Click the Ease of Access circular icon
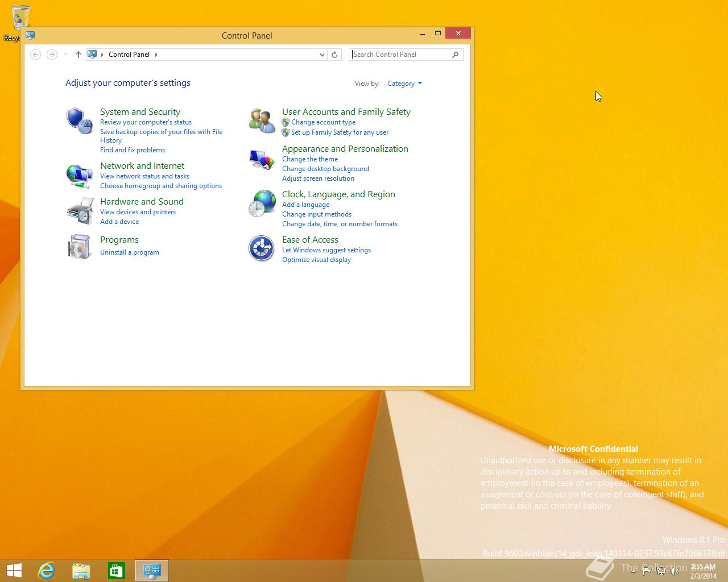This screenshot has height=582, width=728. (262, 248)
